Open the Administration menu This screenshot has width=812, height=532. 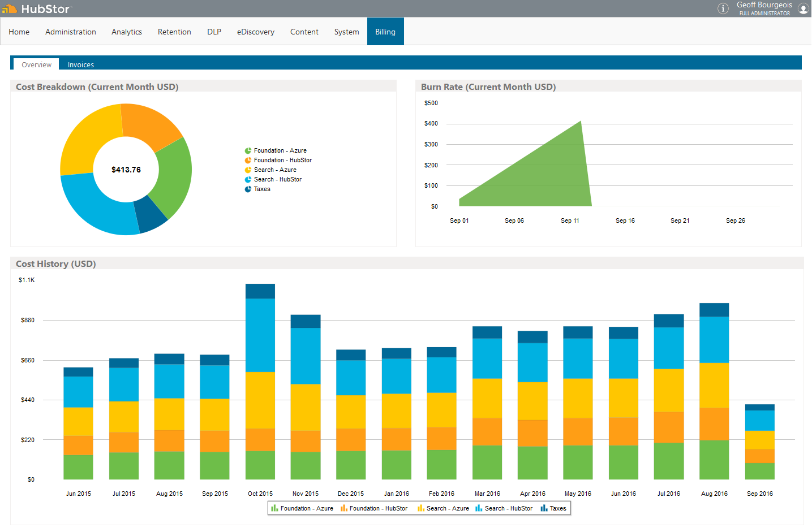point(71,32)
